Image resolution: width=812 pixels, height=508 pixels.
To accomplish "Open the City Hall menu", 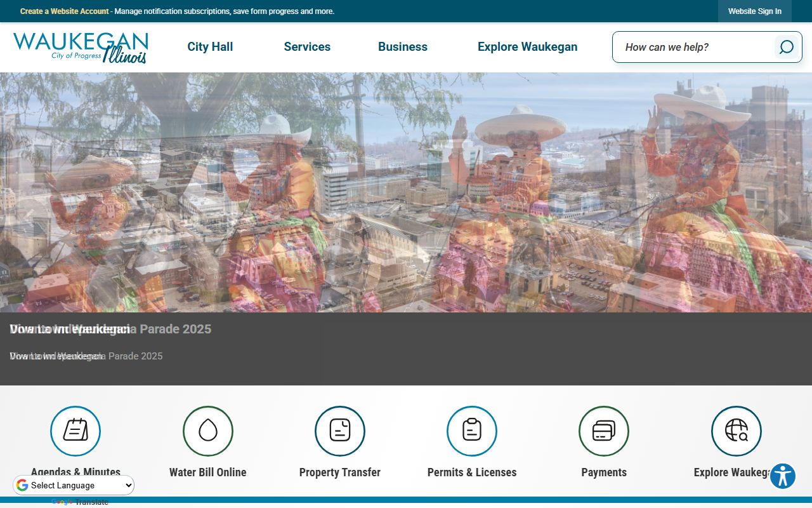I will (x=210, y=47).
